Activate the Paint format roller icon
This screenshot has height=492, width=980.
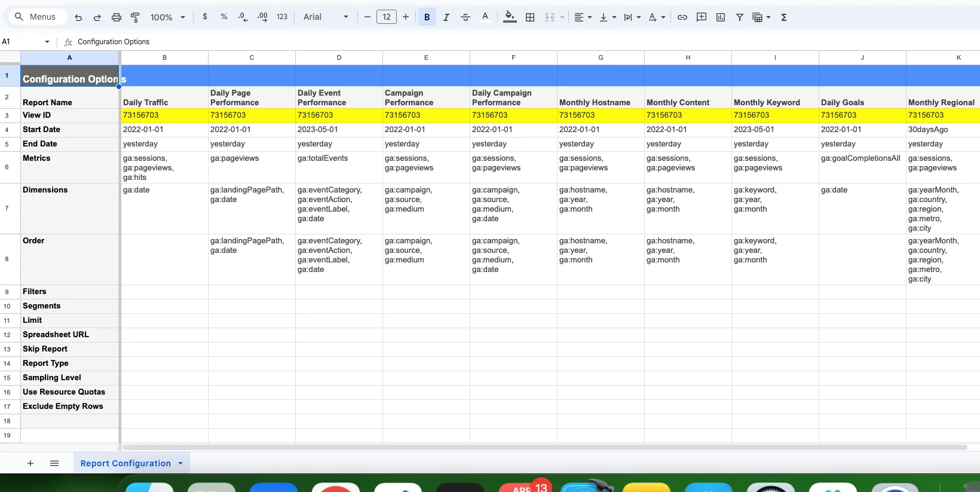[x=135, y=17]
